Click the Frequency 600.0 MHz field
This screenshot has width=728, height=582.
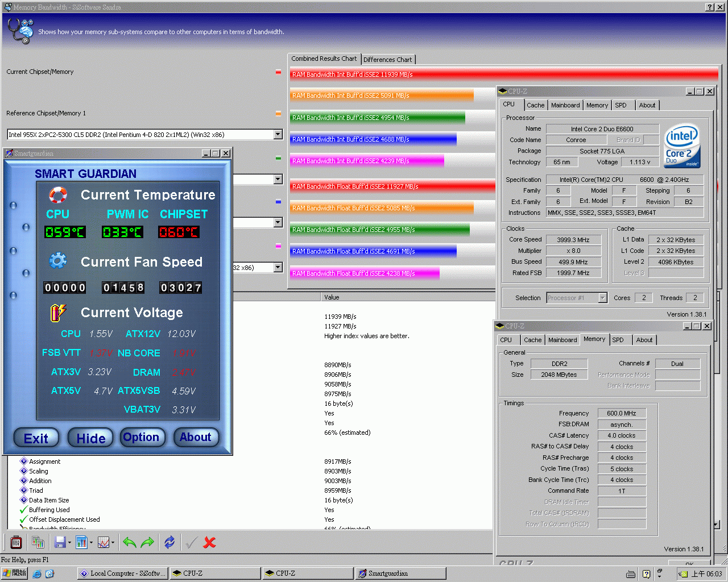point(622,413)
